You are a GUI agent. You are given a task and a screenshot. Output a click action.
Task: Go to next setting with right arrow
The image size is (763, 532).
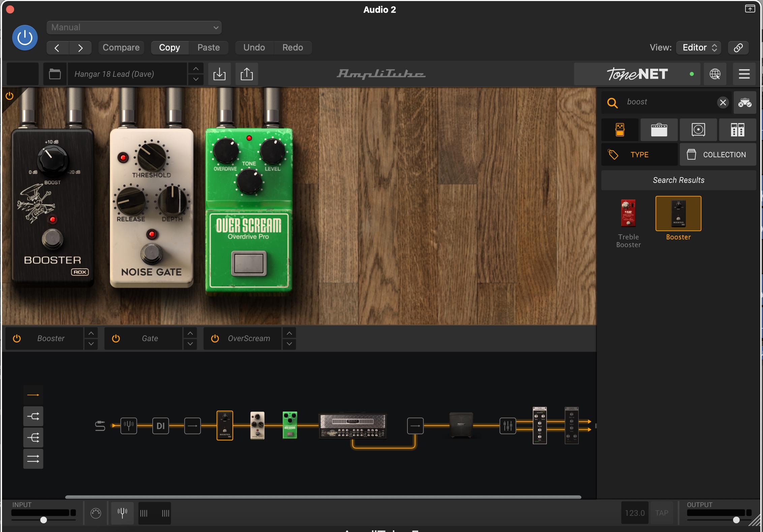pos(80,48)
